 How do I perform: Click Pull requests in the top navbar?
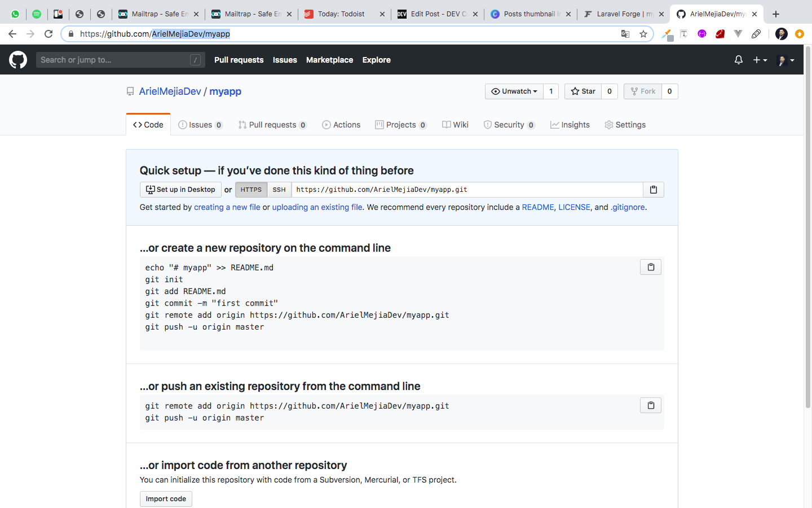pyautogui.click(x=239, y=60)
